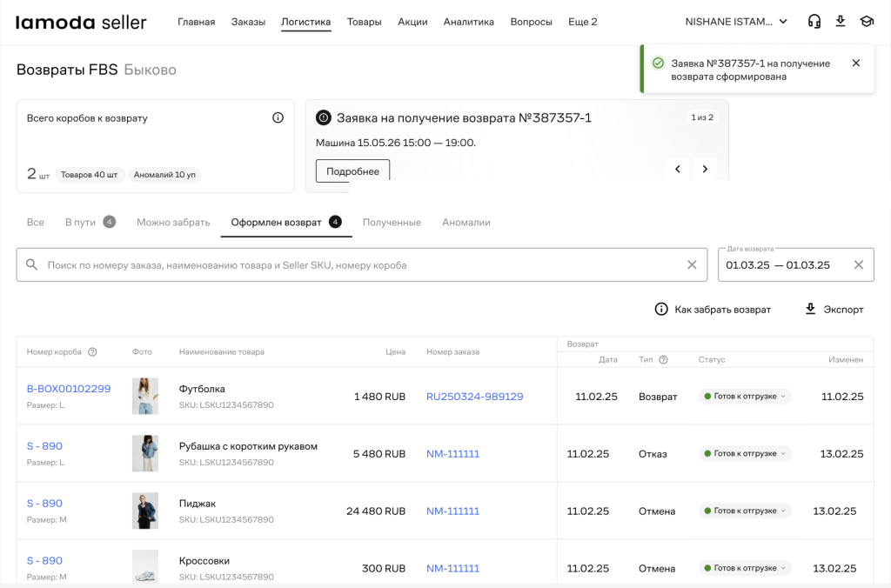
Task: Click the Подробнее button
Action: point(353,170)
